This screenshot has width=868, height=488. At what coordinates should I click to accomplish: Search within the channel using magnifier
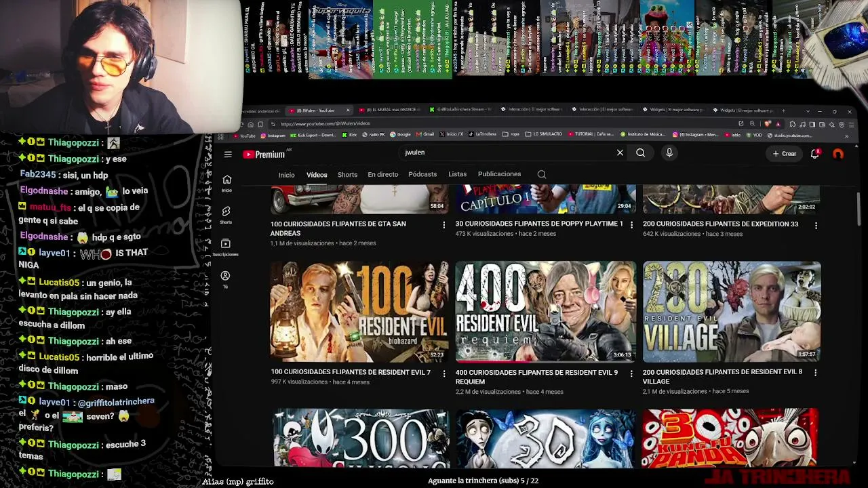(x=542, y=175)
